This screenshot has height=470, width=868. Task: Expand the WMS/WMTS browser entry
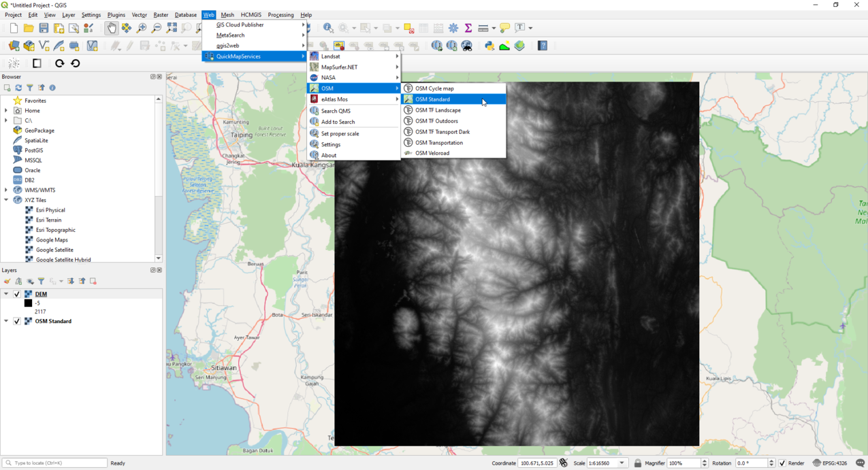tap(5, 190)
